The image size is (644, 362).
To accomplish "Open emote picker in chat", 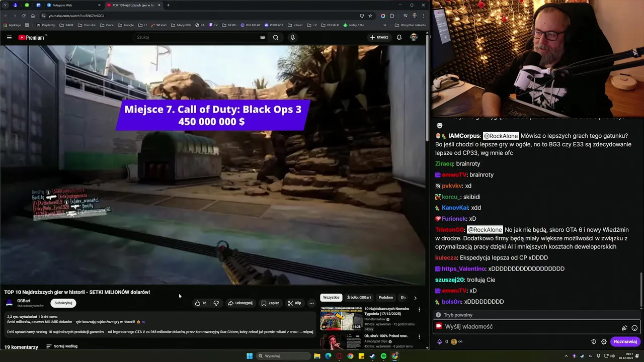I will pyautogui.click(x=634, y=328).
